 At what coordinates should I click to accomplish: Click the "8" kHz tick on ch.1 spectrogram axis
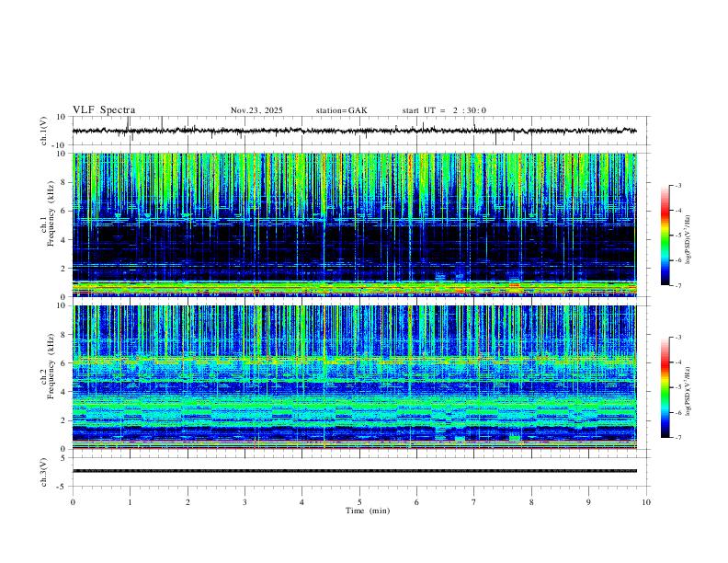pyautogui.click(x=63, y=182)
